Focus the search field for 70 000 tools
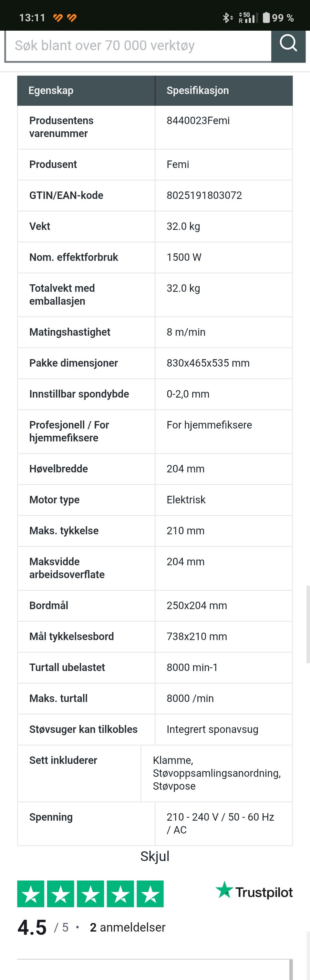This screenshot has height=980, width=310. click(138, 46)
